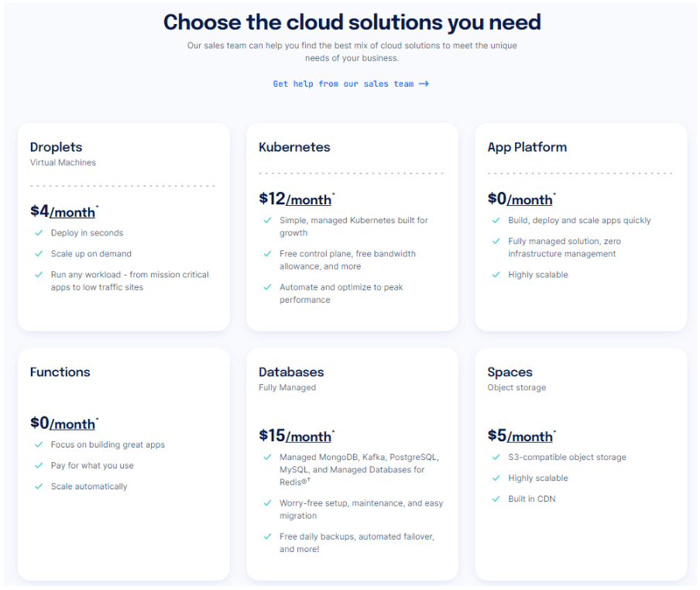Click checkmark beside 'Fully managed solution'
This screenshot has height=590, width=700.
[x=496, y=242]
